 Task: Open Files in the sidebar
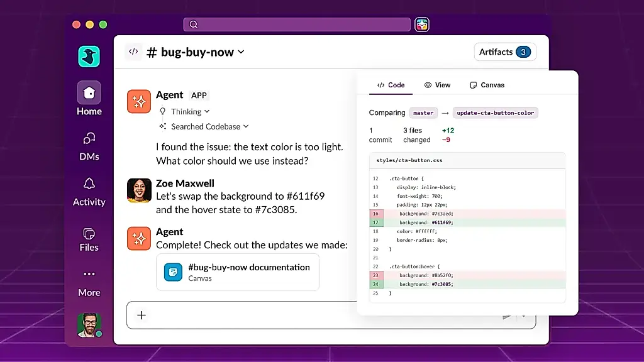coord(89,239)
